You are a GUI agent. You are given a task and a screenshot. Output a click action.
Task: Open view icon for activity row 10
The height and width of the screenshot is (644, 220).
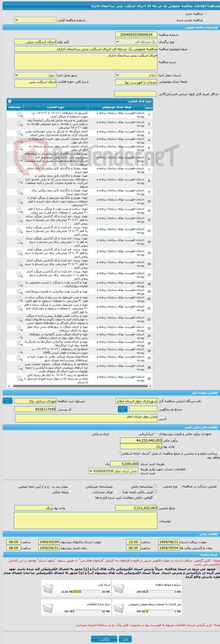tap(19, 201)
